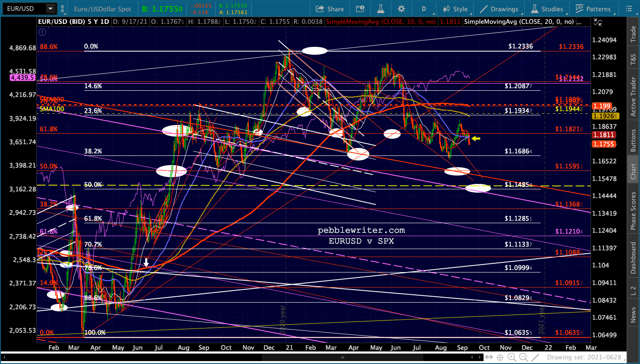Open the quote details info icon
Screen dimensions: 640x364
(360, 9)
